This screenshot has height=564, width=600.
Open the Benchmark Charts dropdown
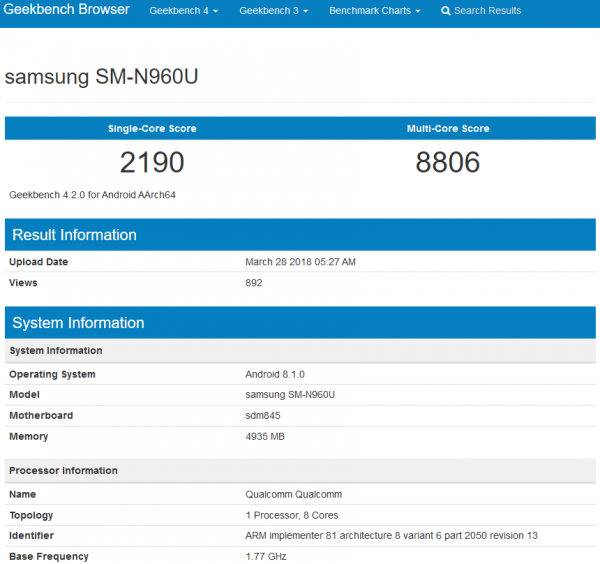[375, 11]
